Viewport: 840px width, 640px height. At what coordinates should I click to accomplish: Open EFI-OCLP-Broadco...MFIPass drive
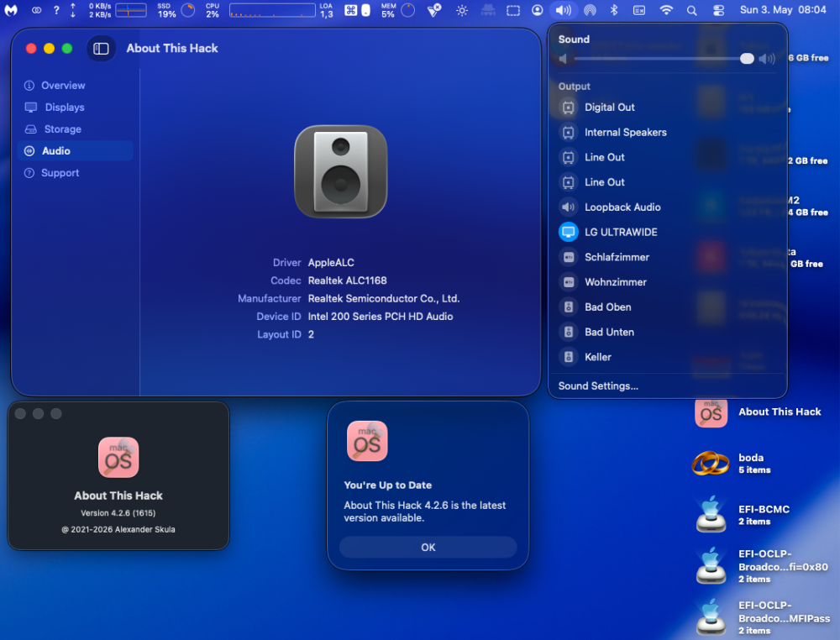[x=711, y=617]
